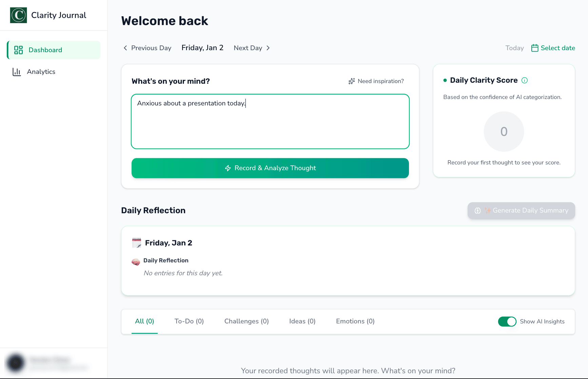Open Analytics via the bar chart icon
Viewport: 588px width, 379px height.
point(17,72)
